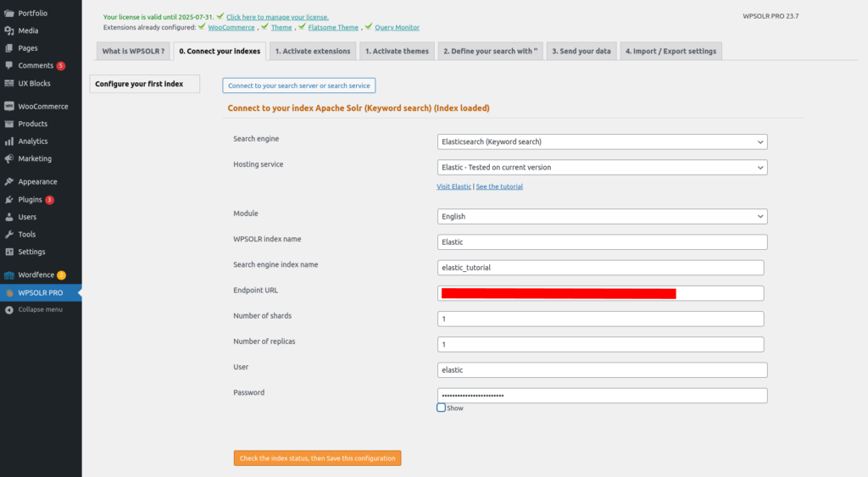Go to the 3. Send your data tab

click(581, 51)
